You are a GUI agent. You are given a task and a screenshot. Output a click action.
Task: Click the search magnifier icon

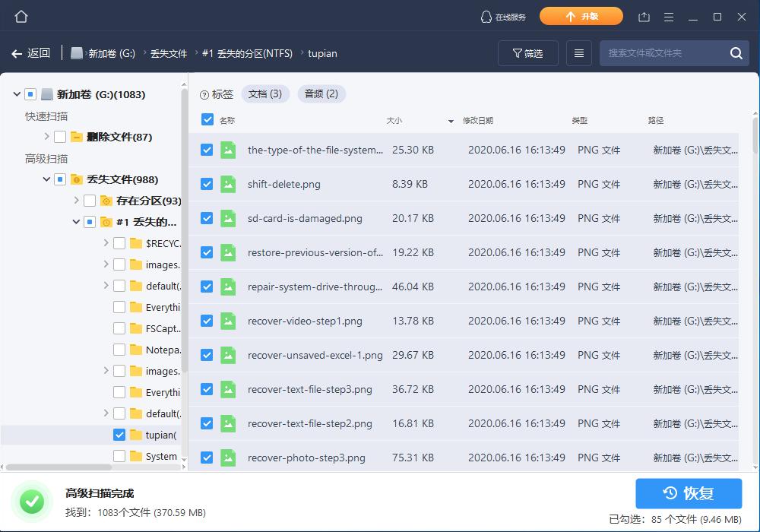[735, 53]
